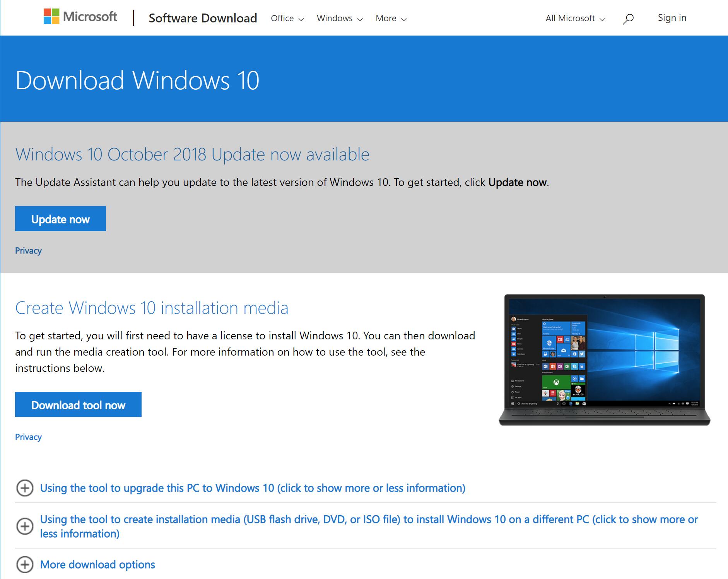Image resolution: width=728 pixels, height=579 pixels.
Task: Go to Software Download home link
Action: [x=203, y=18]
